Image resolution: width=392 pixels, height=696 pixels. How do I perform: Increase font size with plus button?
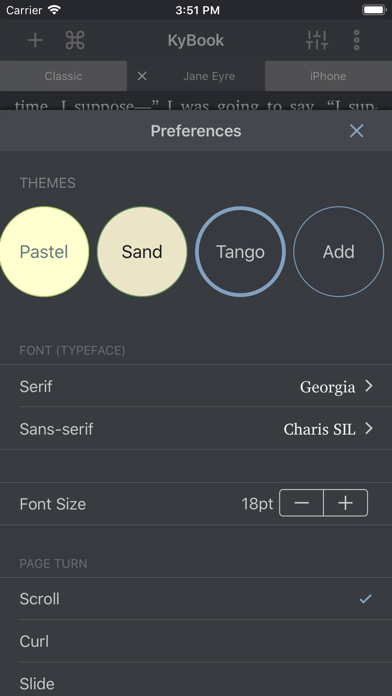[346, 503]
